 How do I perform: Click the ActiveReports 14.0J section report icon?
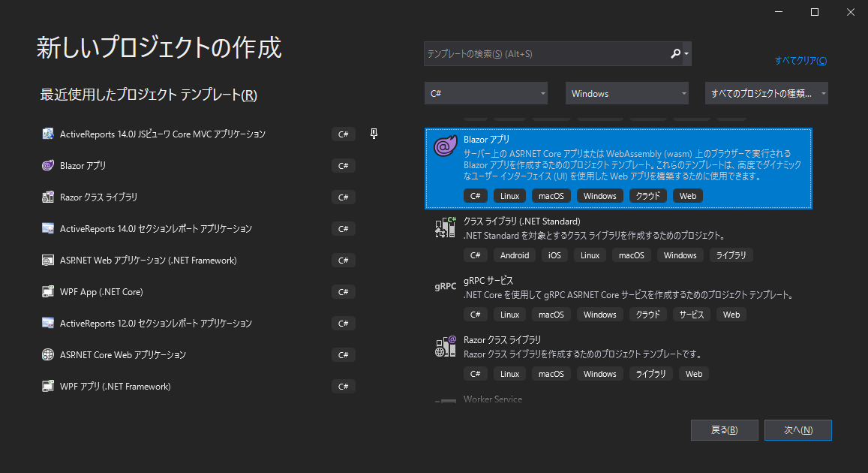click(48, 228)
